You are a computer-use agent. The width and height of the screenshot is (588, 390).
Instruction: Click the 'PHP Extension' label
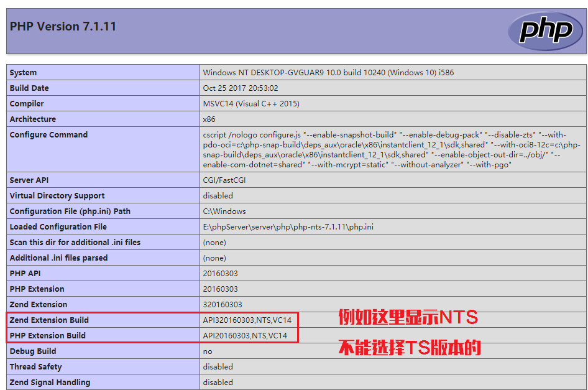(x=37, y=289)
